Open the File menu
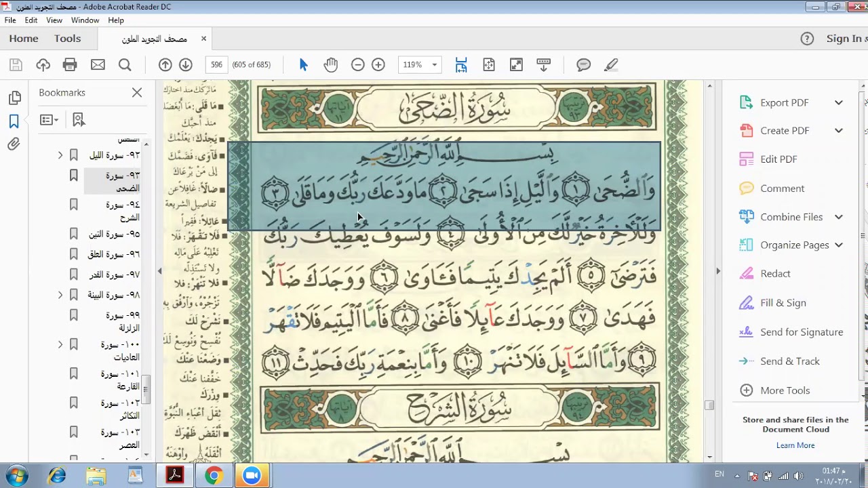 tap(10, 20)
